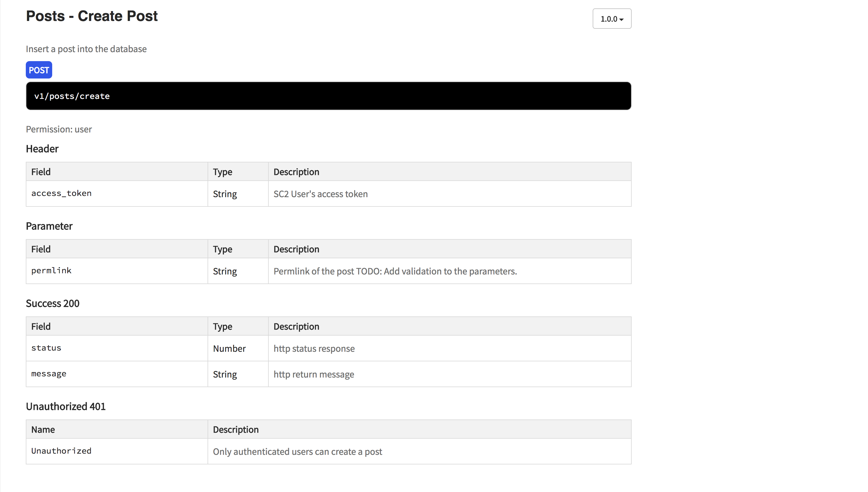
Task: Click the Unauthorized 401 section title
Action: 66,407
